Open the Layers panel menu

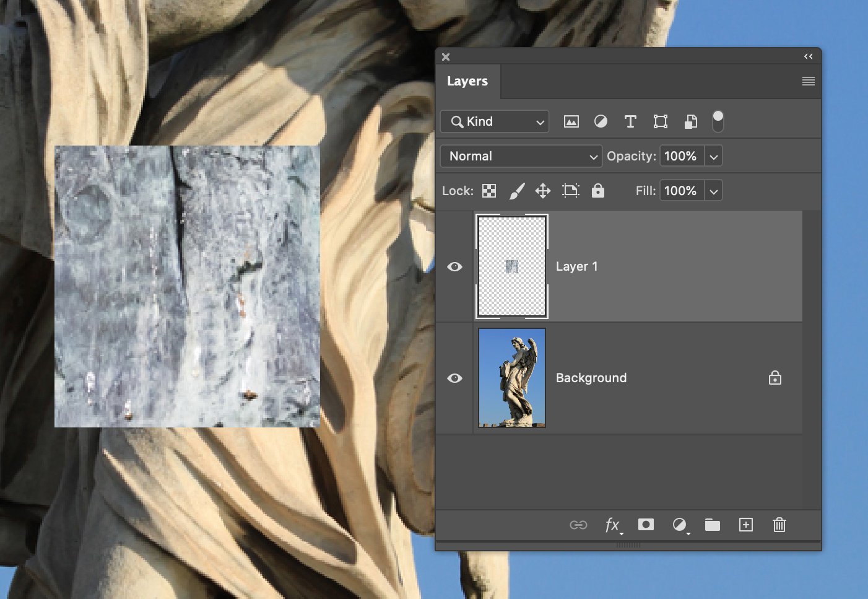(808, 81)
